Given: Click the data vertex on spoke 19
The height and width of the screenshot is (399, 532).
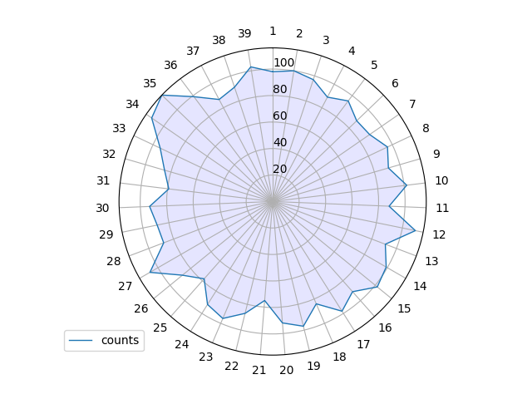Looking at the screenshot, I should pos(303,326).
